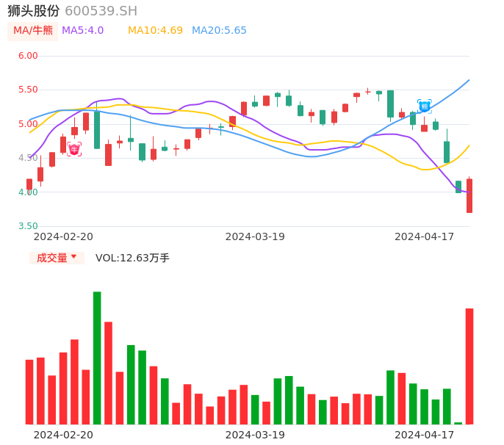This screenshot has height=445, width=504.
Task: Select the MA/牛熊 indicator tab
Action: [33, 31]
